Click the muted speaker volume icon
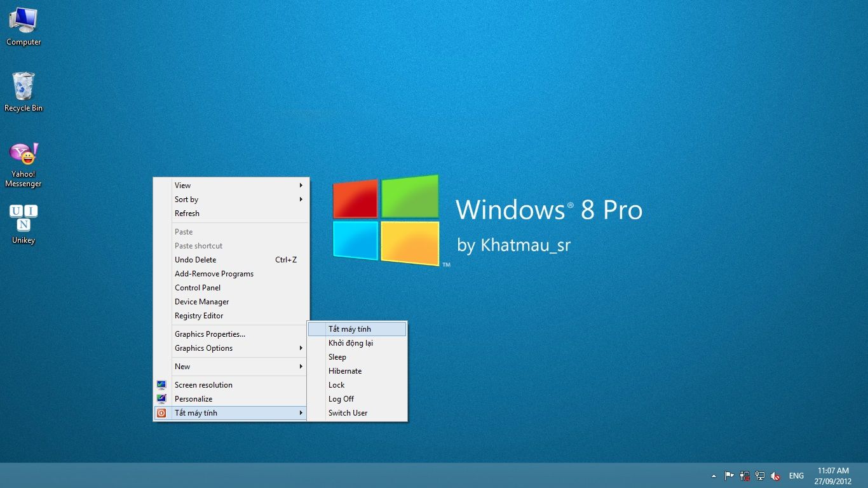The height and width of the screenshot is (488, 868). [775, 475]
